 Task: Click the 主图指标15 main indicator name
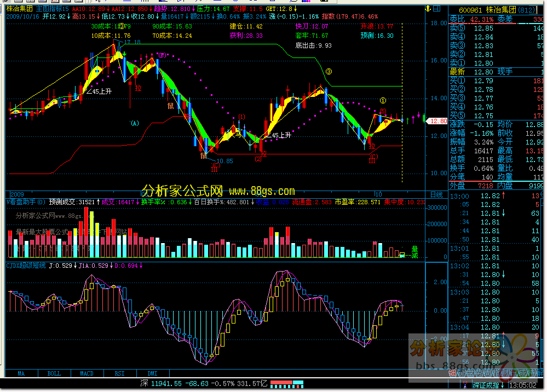(53, 9)
